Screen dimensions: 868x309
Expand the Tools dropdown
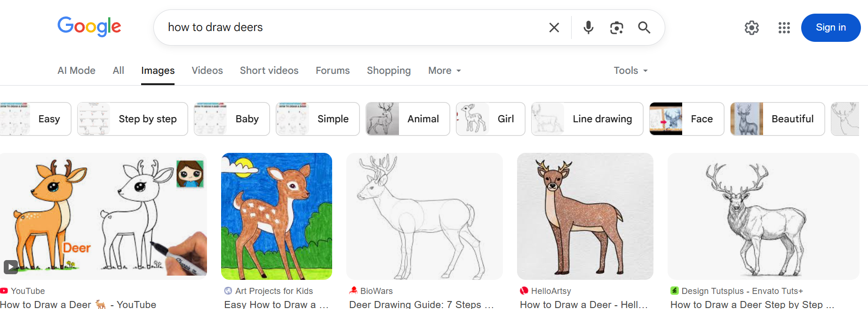(631, 71)
